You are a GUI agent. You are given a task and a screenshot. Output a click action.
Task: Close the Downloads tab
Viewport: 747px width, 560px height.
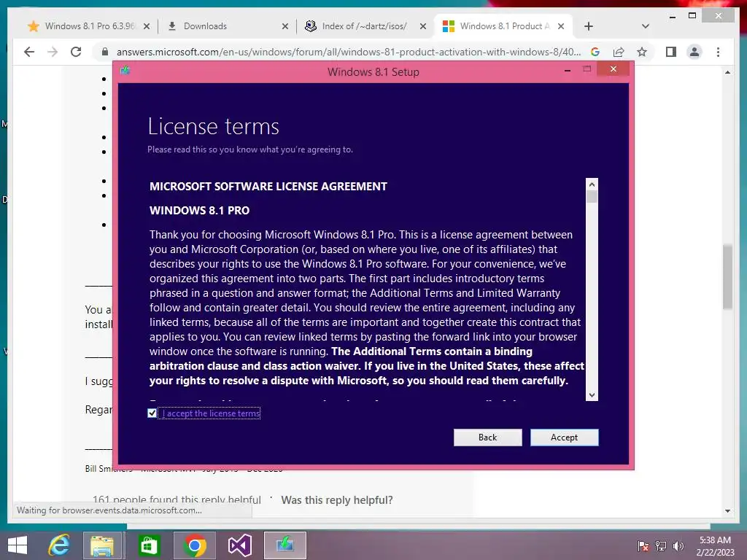click(285, 27)
